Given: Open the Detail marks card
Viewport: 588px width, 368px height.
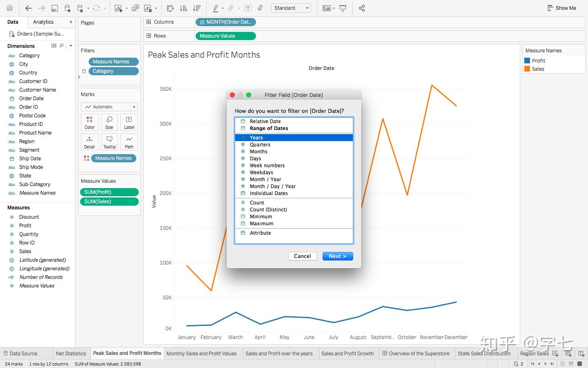Looking at the screenshot, I should pyautogui.click(x=89, y=142).
